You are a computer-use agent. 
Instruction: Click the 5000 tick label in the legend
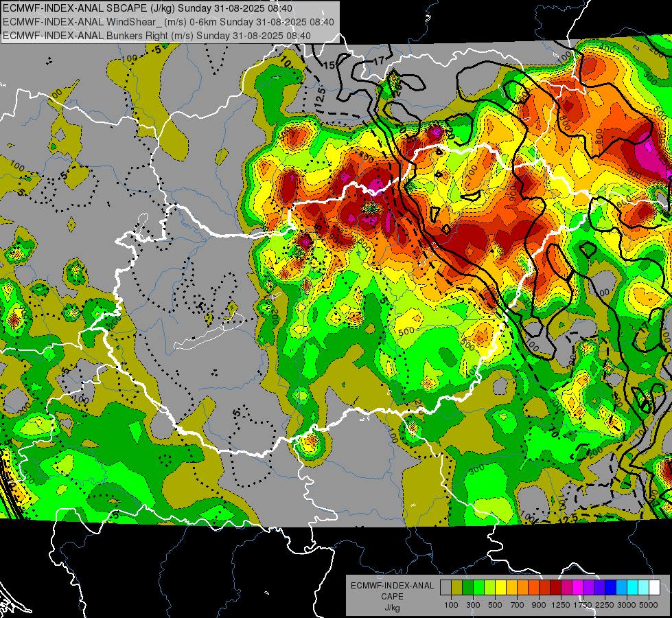649,605
